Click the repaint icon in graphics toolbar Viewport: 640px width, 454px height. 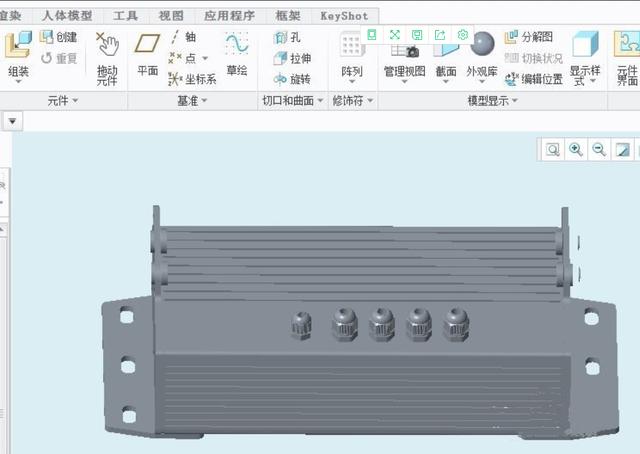[x=622, y=150]
